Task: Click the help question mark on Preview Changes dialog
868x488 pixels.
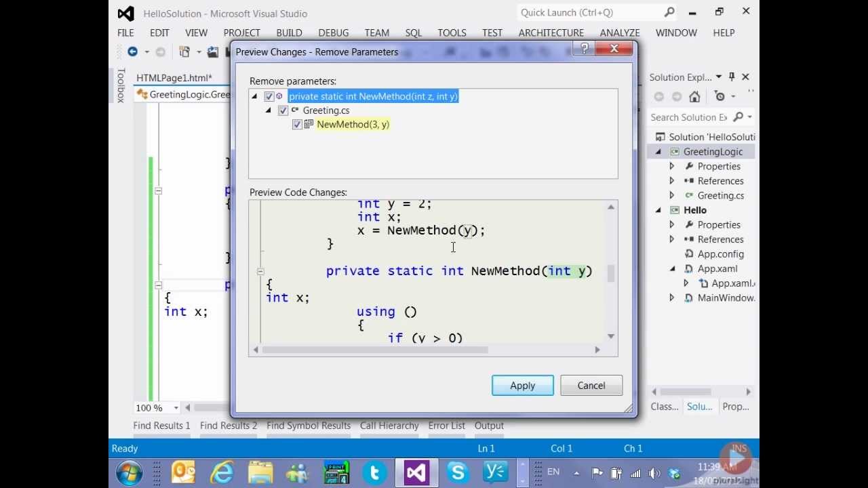Action: tap(583, 49)
